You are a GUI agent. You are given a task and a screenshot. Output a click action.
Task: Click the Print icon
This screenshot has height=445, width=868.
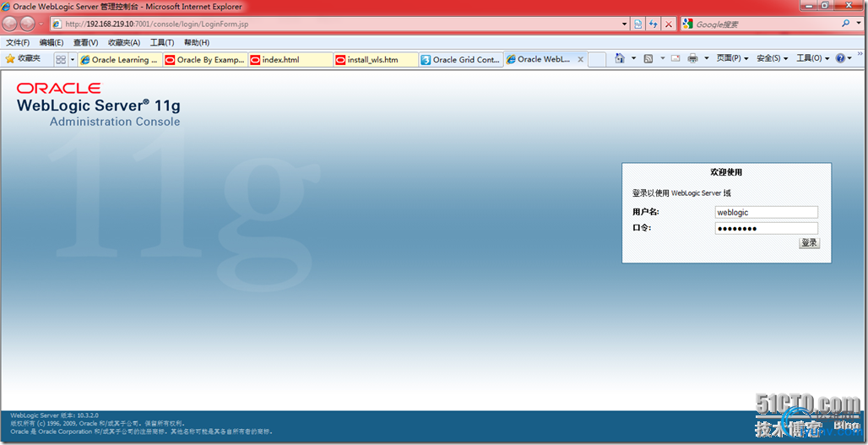692,58
